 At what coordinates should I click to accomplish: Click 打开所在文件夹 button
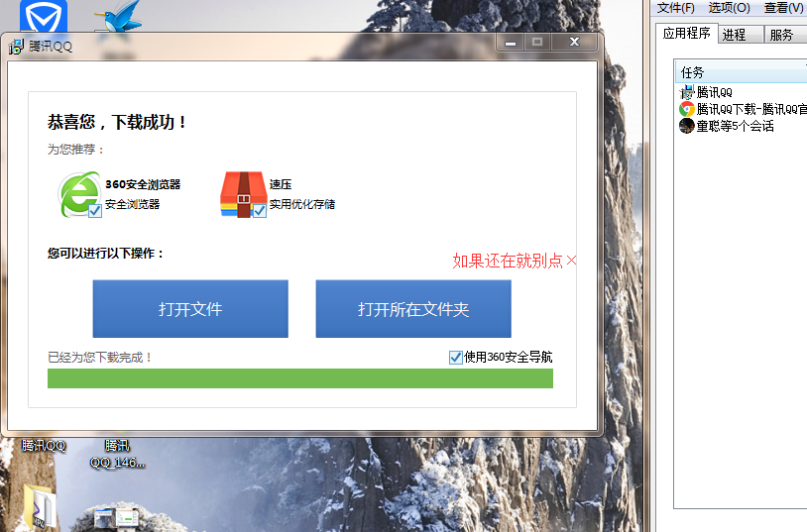(413, 309)
